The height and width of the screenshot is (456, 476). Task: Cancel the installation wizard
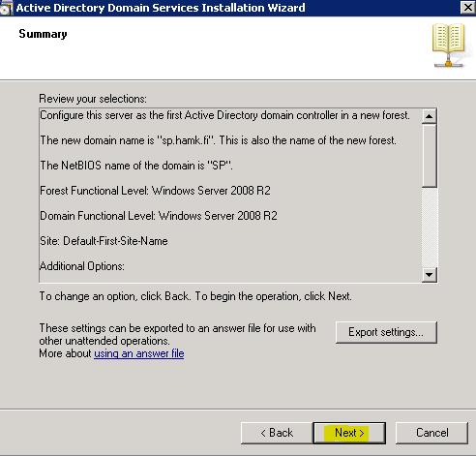(x=431, y=433)
